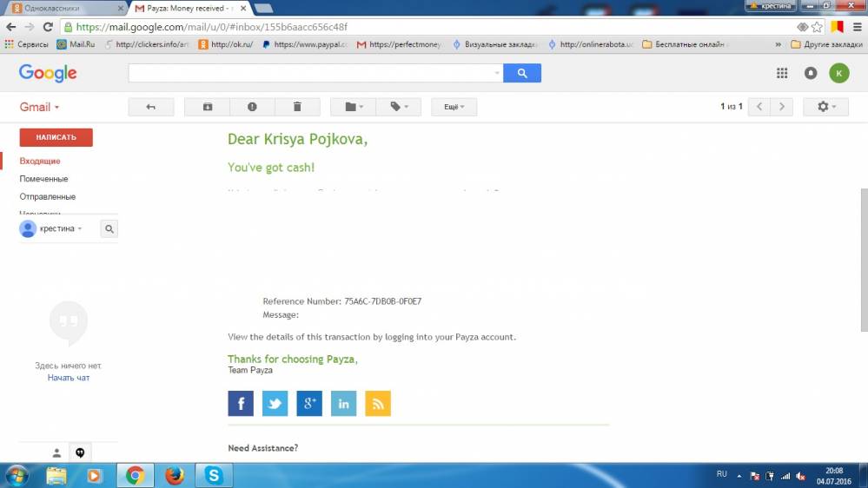868x488 pixels.
Task: Open Windows Explorer from the taskbar
Action: 56,475
